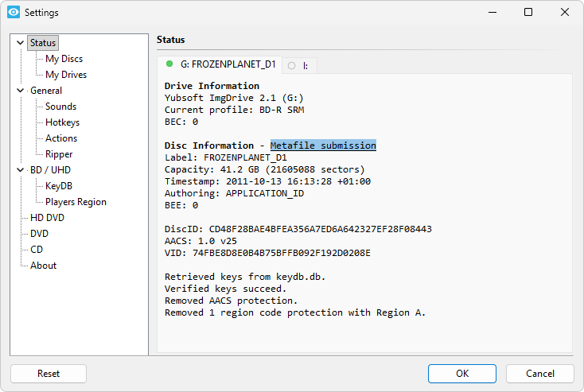The width and height of the screenshot is (584, 392).
Task: Click the Cancel button
Action: [539, 374]
